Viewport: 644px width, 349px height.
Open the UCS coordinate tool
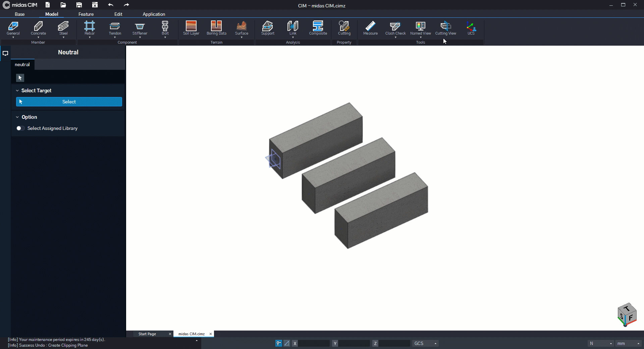point(471,28)
